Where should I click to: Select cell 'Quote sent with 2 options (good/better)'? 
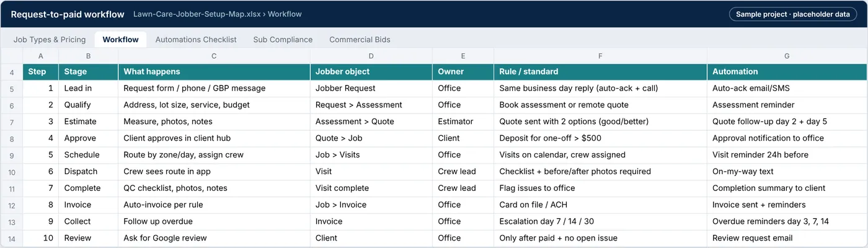pyautogui.click(x=600, y=122)
